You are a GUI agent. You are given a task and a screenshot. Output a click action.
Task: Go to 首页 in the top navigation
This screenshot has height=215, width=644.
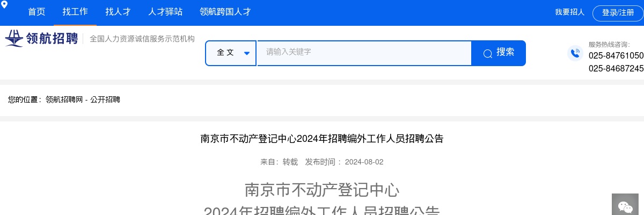(x=36, y=12)
